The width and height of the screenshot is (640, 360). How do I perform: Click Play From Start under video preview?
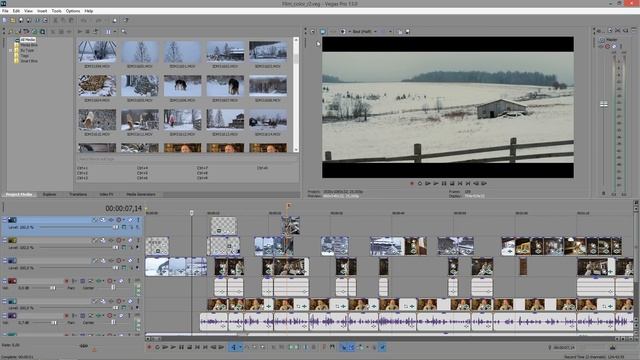[427, 183]
